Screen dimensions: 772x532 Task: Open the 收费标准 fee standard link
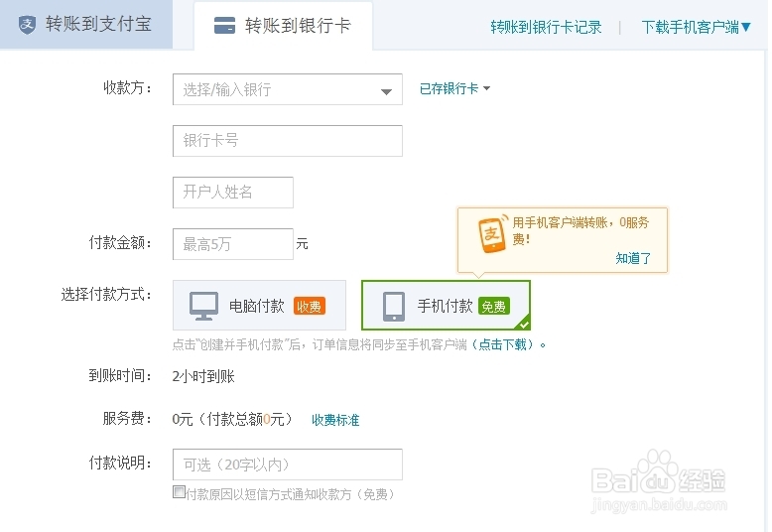pos(335,420)
